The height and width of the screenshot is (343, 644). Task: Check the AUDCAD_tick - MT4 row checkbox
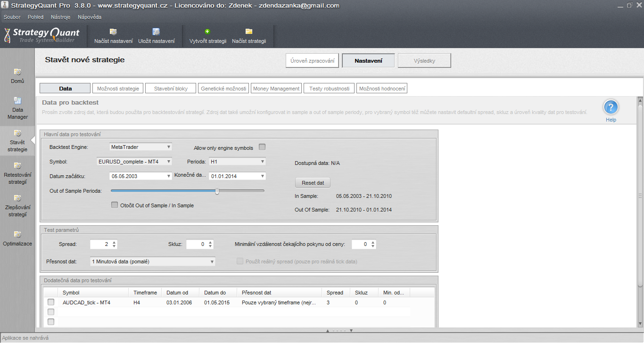[x=51, y=302]
